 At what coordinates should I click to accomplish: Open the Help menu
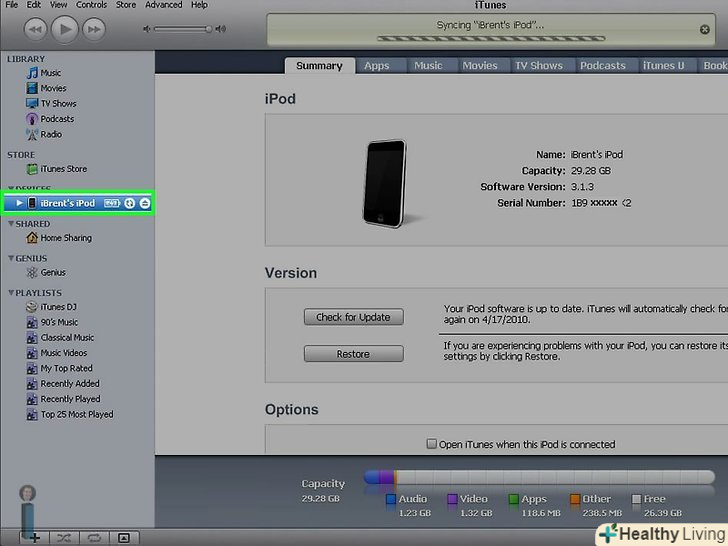point(199,5)
